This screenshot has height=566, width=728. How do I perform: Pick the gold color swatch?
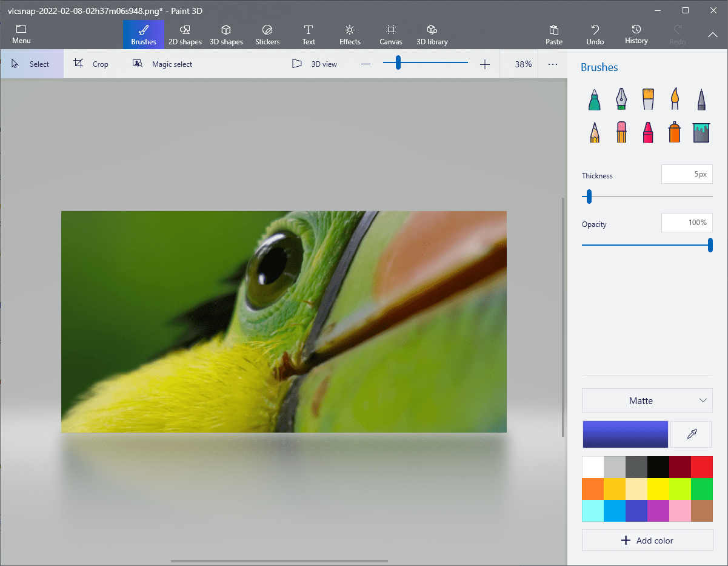615,489
